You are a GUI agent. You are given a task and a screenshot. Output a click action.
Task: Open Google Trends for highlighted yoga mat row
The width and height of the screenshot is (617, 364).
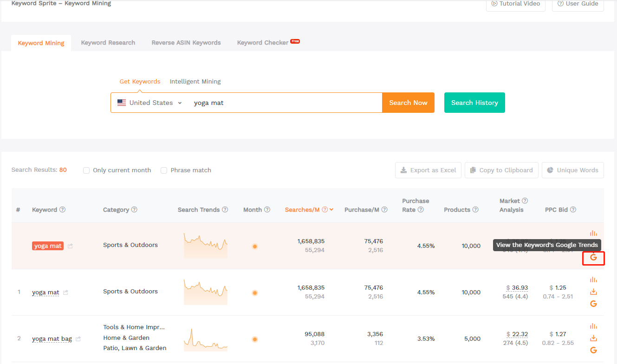tap(593, 257)
